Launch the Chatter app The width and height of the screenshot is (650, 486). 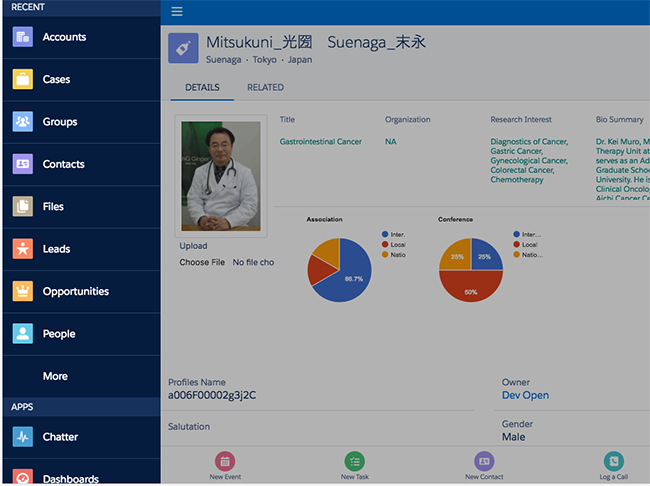(x=81, y=437)
